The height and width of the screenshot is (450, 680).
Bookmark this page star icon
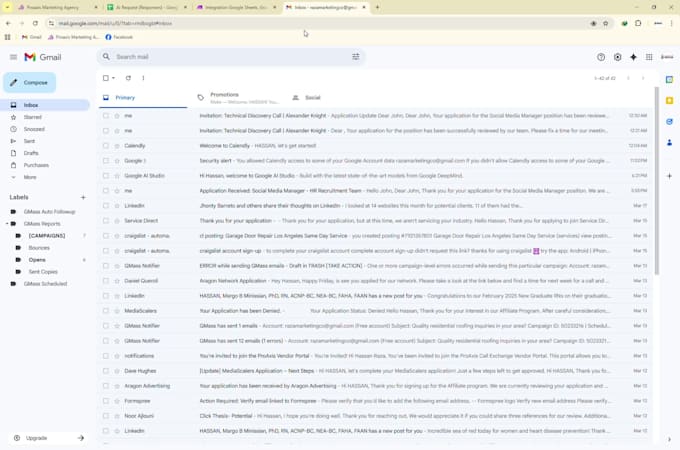click(605, 23)
